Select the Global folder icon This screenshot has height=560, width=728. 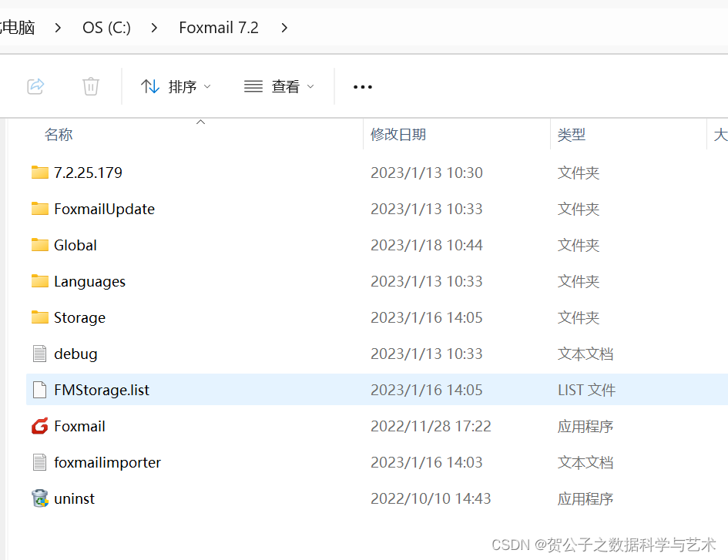tap(40, 245)
